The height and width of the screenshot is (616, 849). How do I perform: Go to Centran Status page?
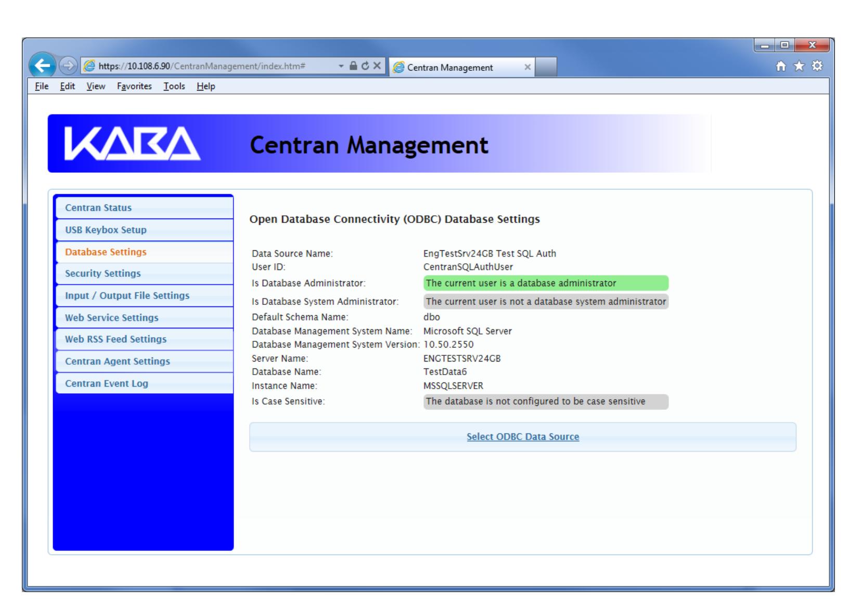144,208
